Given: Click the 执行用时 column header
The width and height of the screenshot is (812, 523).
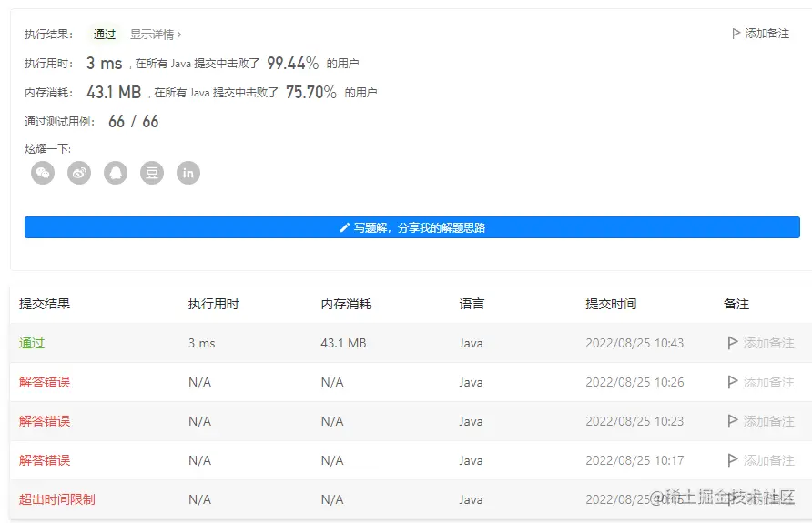Looking at the screenshot, I should (x=213, y=304).
